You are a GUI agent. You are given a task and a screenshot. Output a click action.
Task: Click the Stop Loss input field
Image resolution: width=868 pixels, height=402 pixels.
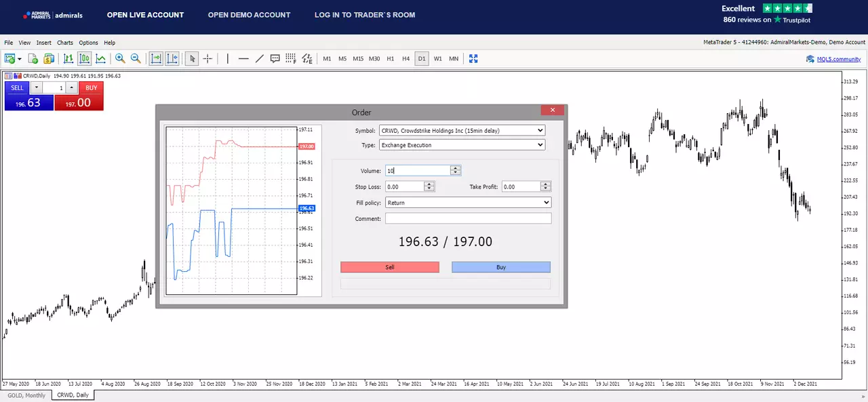point(404,186)
